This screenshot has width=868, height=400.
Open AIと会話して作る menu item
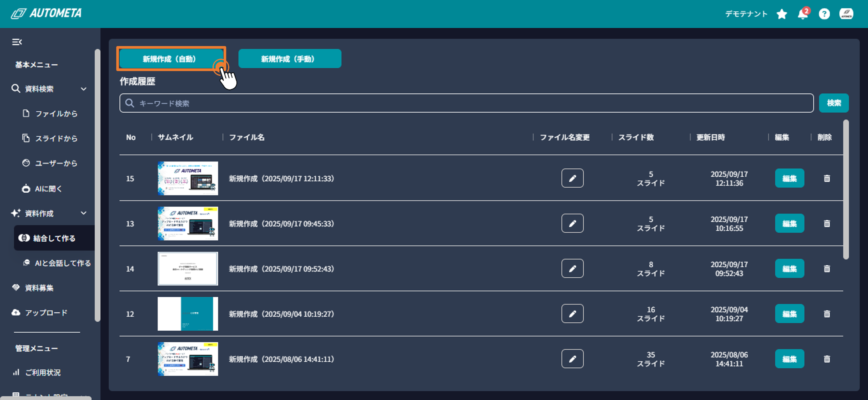[62, 263]
